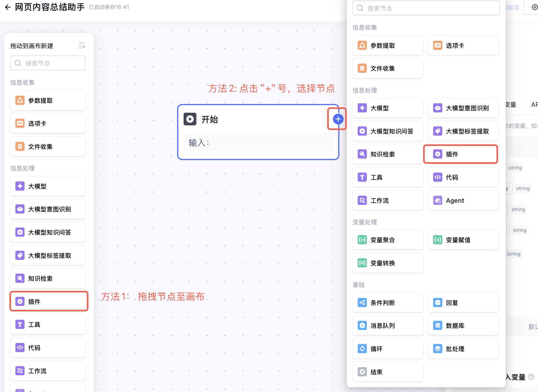Click the 开始 node play icon
The image size is (538, 392).
(x=190, y=119)
